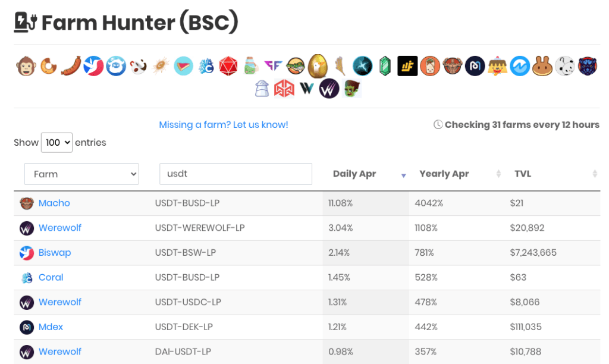609x364 pixels.
Task: Open the Macho farm link
Action: (x=54, y=203)
